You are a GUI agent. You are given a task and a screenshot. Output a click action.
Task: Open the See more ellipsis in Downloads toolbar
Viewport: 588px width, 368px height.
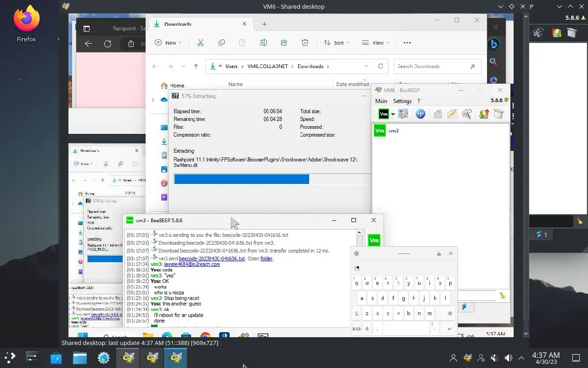click(x=407, y=42)
